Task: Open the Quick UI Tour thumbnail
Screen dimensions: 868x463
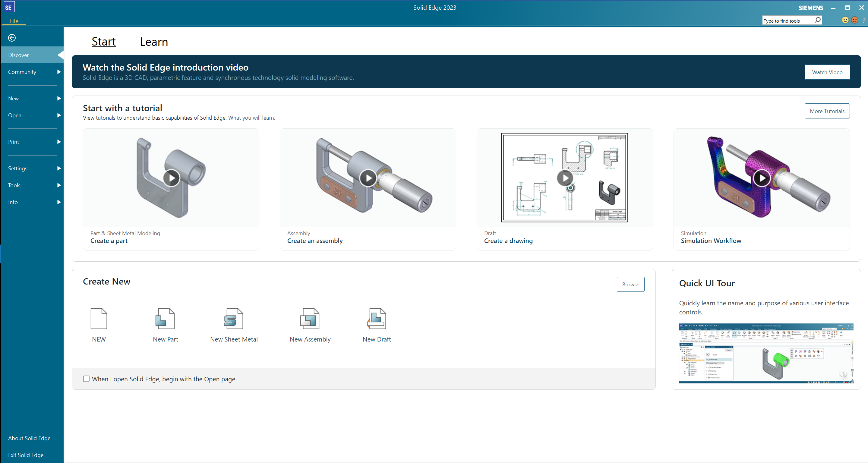Action: 765,353
